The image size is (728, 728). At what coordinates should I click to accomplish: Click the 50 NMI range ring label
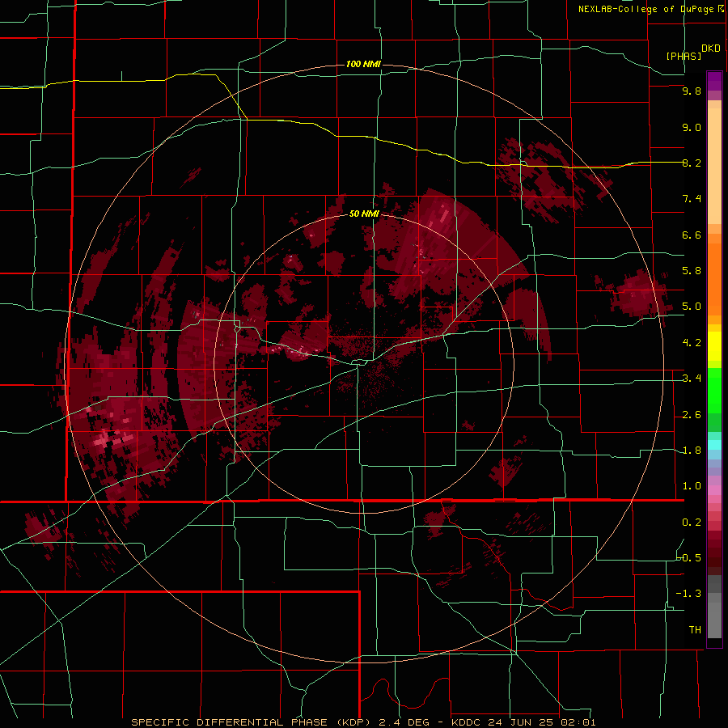coord(365,214)
